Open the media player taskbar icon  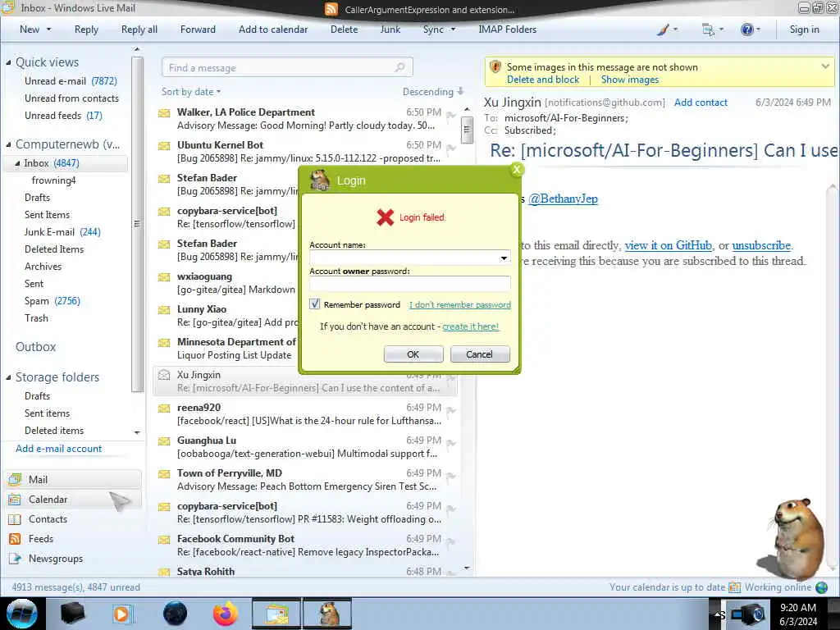tap(122, 614)
